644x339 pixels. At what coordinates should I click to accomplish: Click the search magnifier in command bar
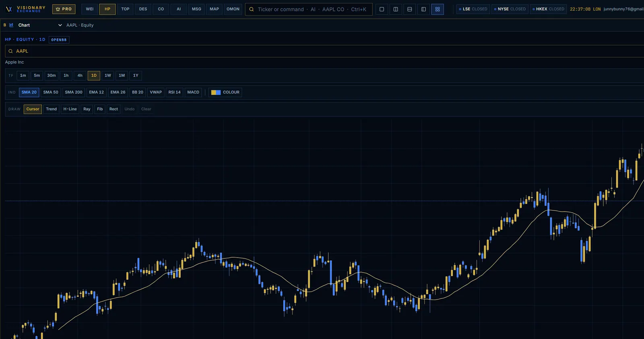click(x=252, y=9)
